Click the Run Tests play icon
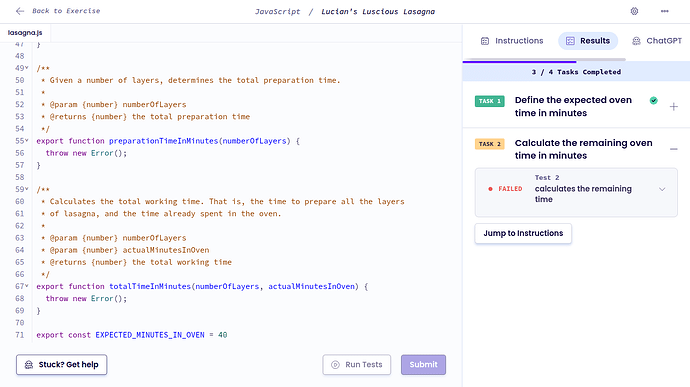 point(335,365)
